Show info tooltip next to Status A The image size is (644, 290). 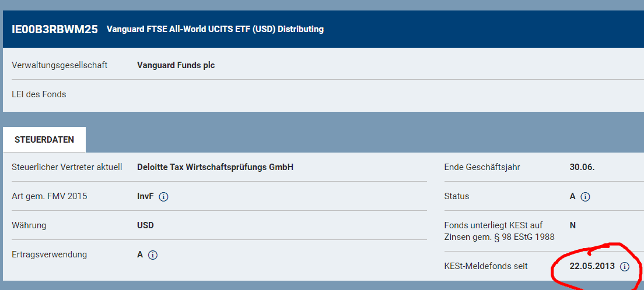(585, 197)
